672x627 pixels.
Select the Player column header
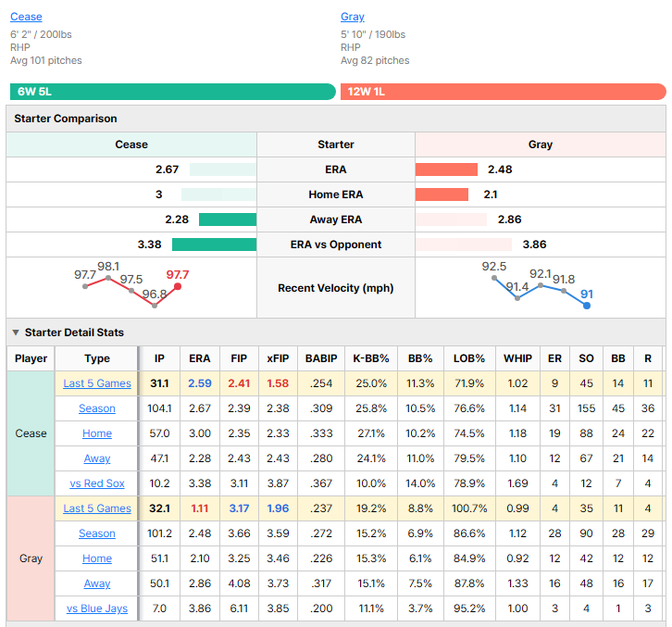[31, 358]
